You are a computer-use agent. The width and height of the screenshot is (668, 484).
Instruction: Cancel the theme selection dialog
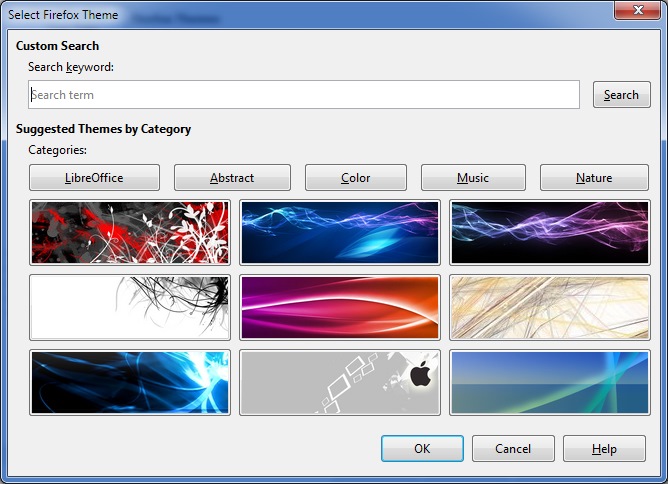tap(513, 449)
